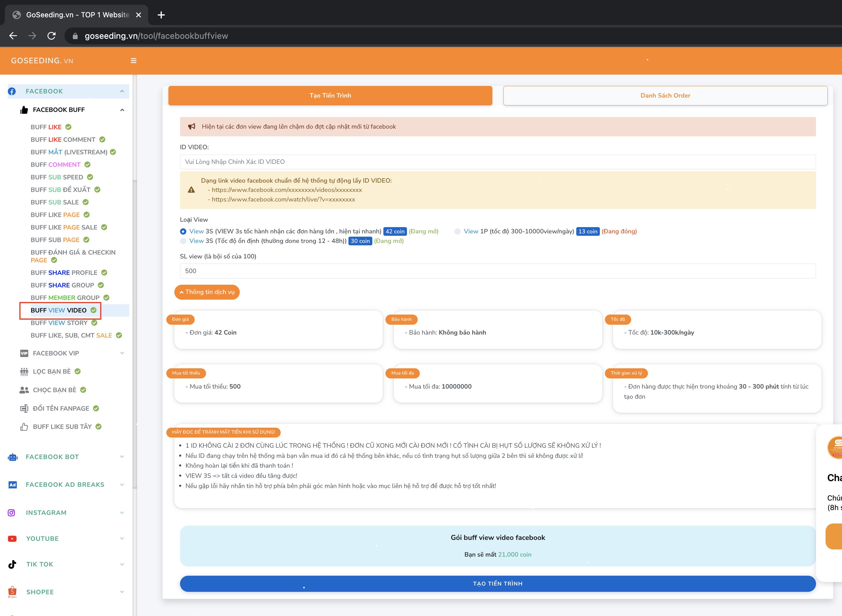Click the GOSEEDING.VN logo
This screenshot has width=842, height=616.
click(42, 61)
